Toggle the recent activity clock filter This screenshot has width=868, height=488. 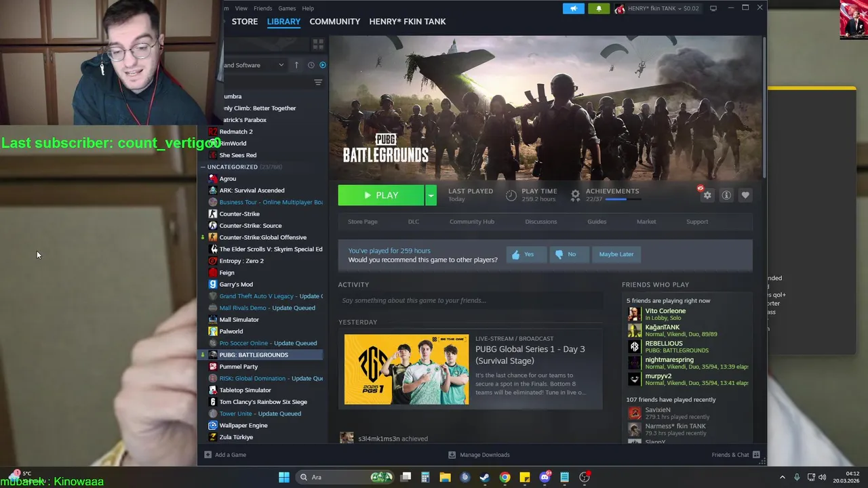click(x=311, y=65)
